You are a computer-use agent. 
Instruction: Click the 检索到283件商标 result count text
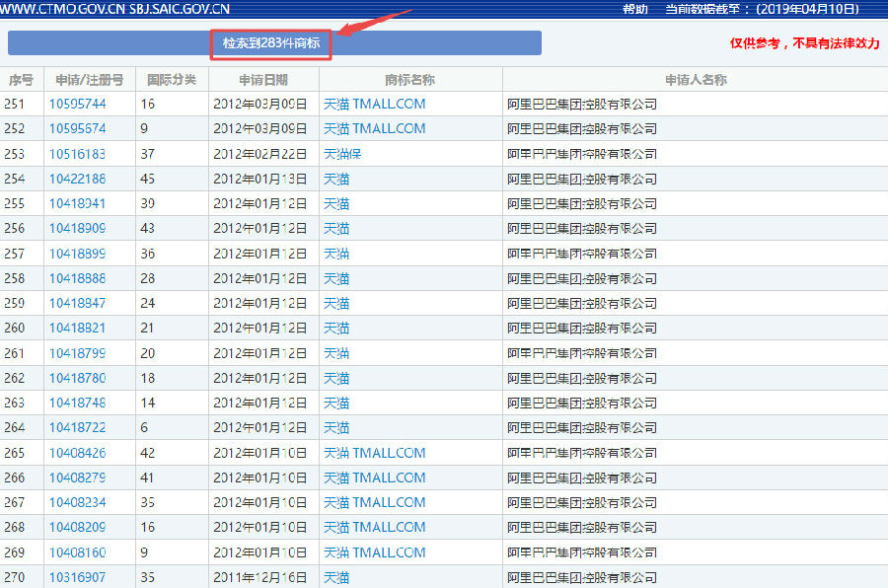pos(271,43)
